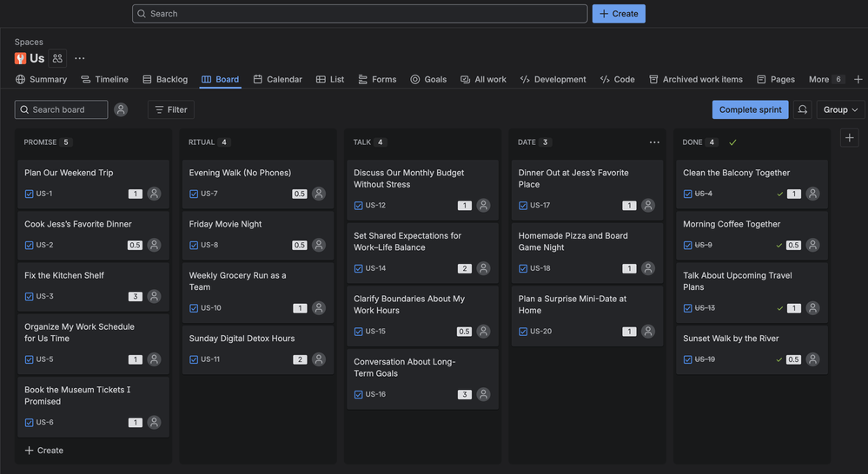Switch to the Timeline tab
The height and width of the screenshot is (474, 868).
104,79
